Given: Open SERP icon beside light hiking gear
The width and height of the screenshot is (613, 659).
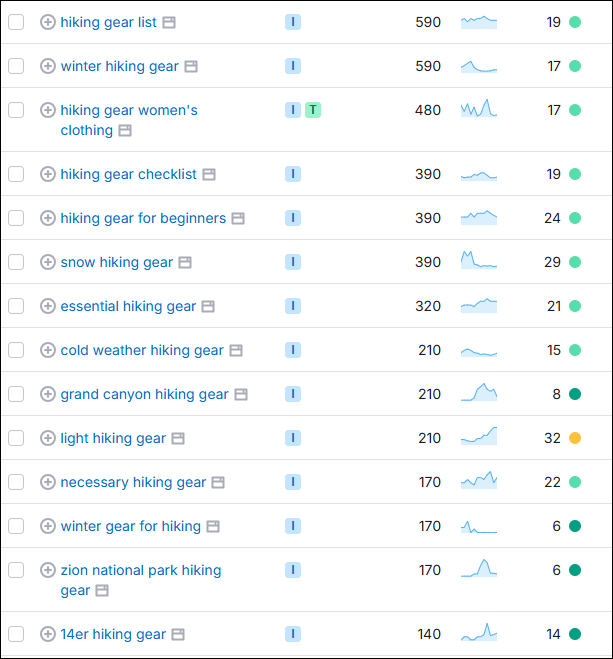Looking at the screenshot, I should [x=178, y=438].
